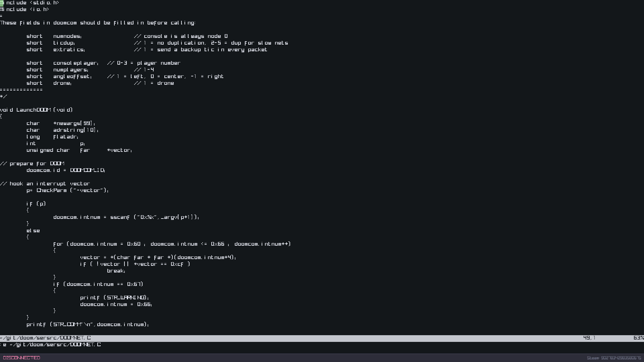Click the hook an interrupt vector comment
Screen dimensions: 644x362
45,183
